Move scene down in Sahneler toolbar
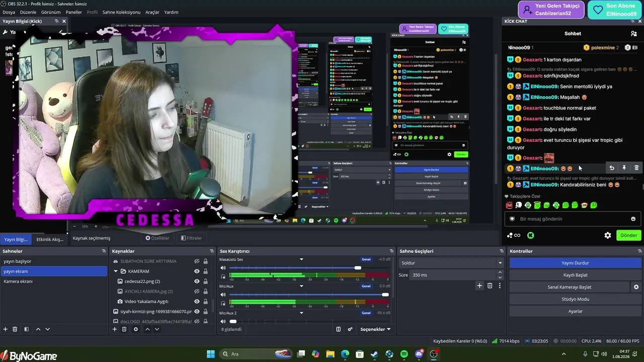This screenshot has width=644, height=362. point(48,329)
